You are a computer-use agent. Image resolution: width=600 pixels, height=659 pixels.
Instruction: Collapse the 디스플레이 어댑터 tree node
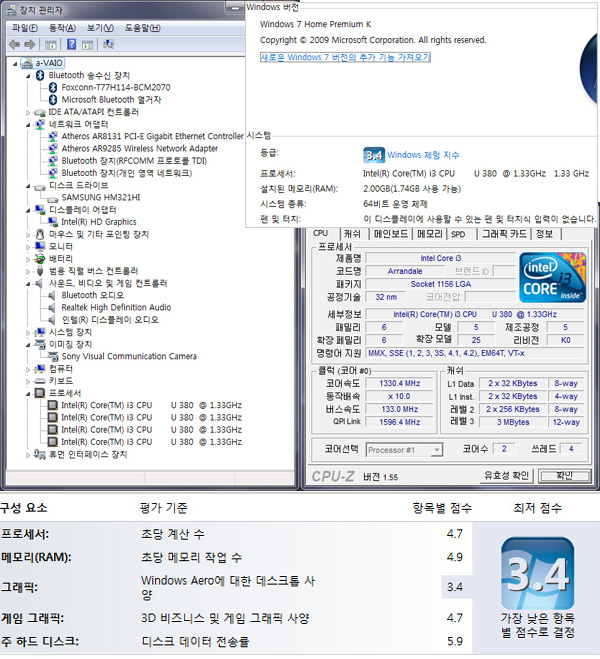(28, 211)
